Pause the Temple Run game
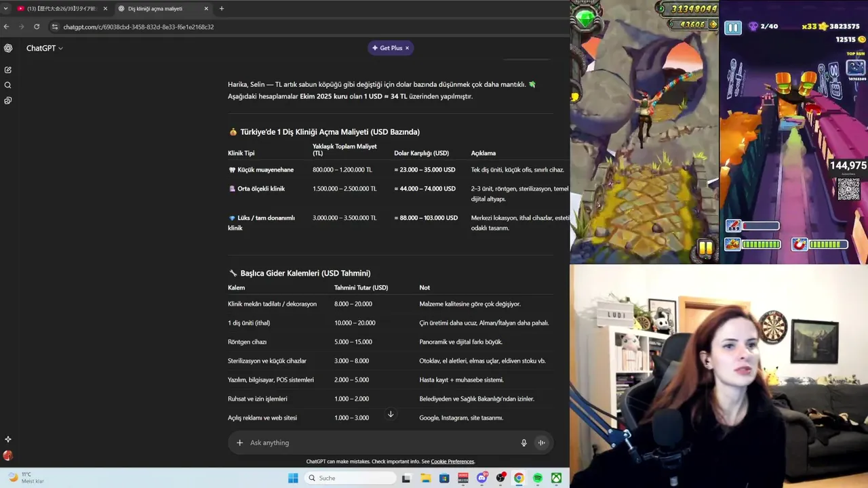868x488 pixels. pyautogui.click(x=705, y=248)
